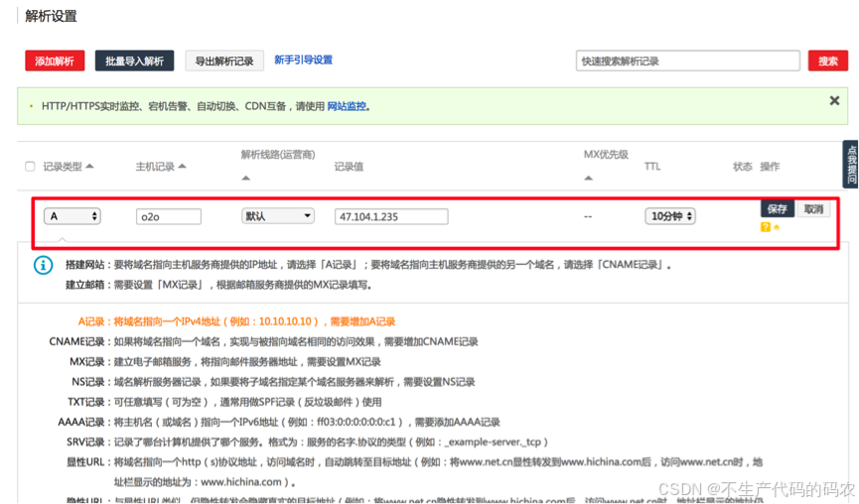Dismiss the green notice banner

pos(834,100)
